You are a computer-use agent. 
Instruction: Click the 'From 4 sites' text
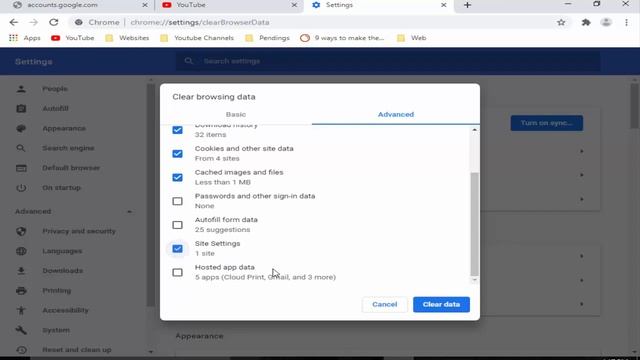click(217, 158)
